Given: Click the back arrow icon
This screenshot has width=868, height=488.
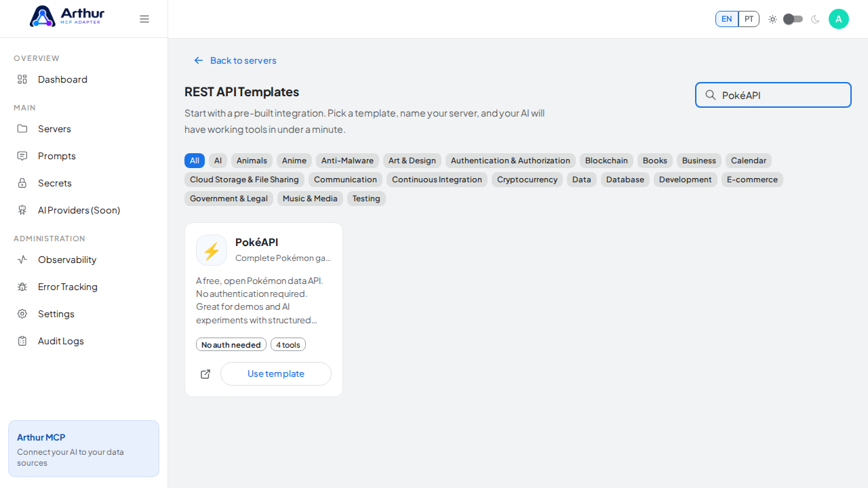Looking at the screenshot, I should tap(199, 60).
